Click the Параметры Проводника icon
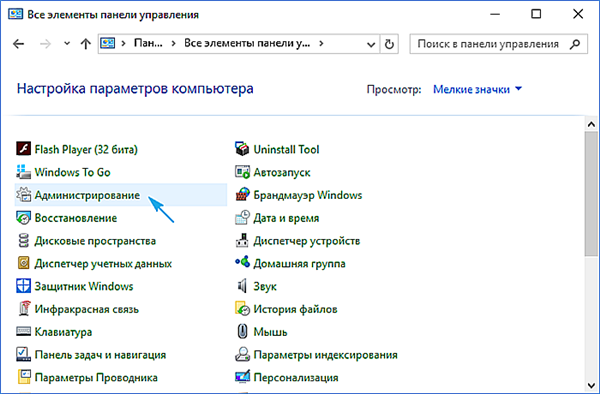Viewport: 600px width, 394px height. (23, 377)
